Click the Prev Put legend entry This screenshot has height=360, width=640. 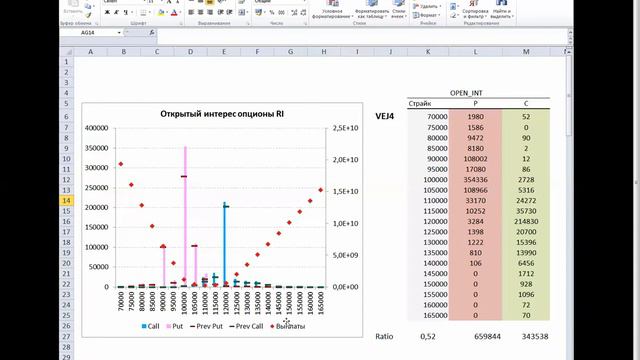tap(207, 326)
